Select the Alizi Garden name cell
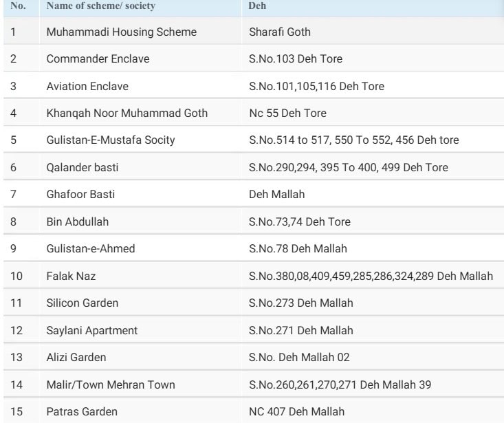This screenshot has width=504, height=423. pos(77,358)
